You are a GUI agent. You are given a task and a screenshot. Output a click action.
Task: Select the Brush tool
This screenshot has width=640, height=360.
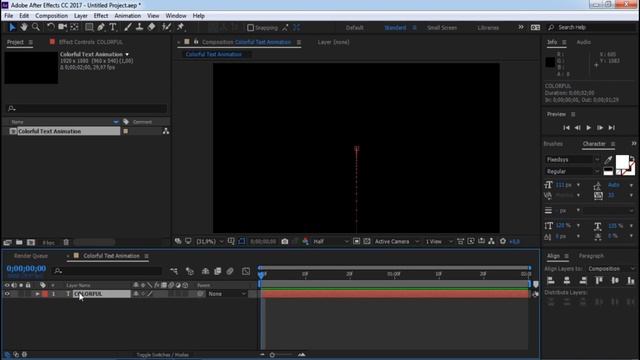click(128, 27)
